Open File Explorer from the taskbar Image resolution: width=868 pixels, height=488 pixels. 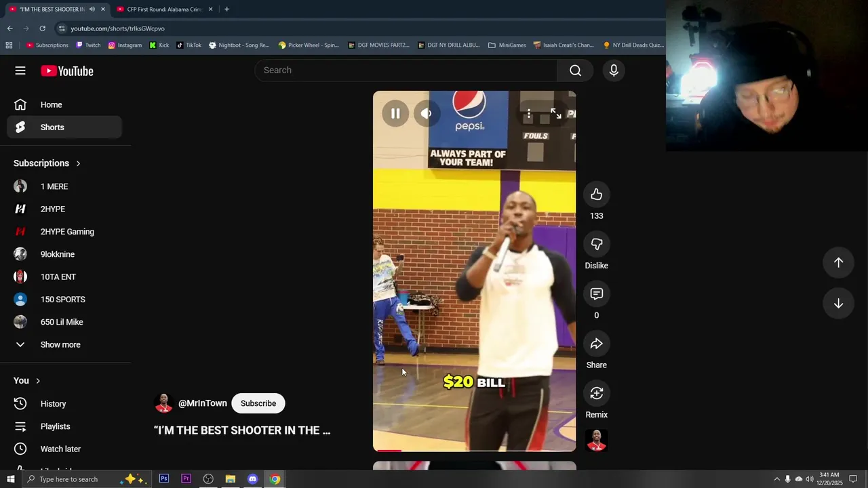(x=231, y=479)
